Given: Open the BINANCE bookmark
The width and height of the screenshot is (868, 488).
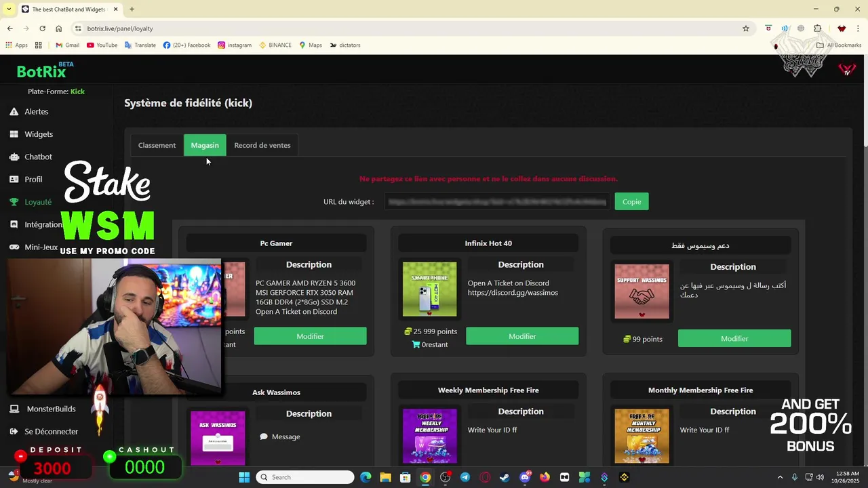Looking at the screenshot, I should pos(275,45).
